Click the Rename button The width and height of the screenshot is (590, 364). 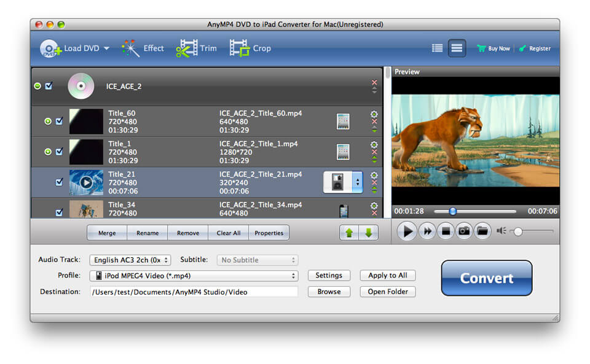coord(147,233)
